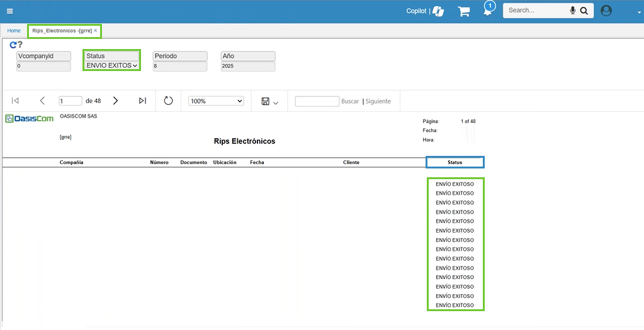Open the shopping cart
This screenshot has width=644, height=330.
point(464,11)
